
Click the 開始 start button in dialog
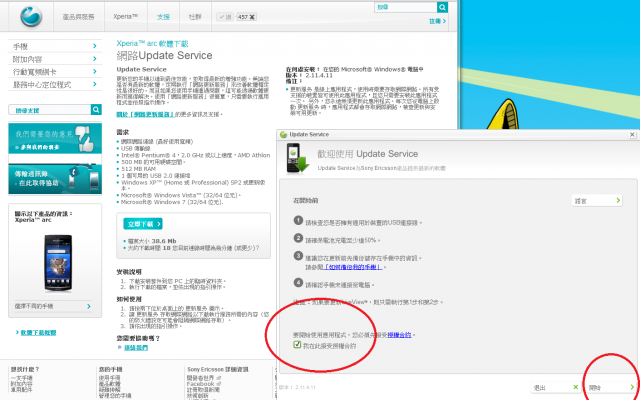pyautogui.click(x=611, y=387)
